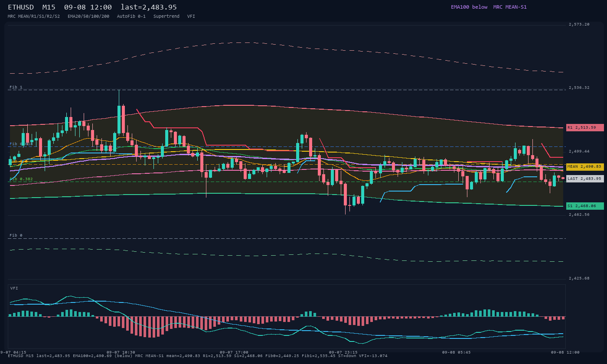Select the "Fib 0" level label
The image size is (607, 364).
tap(16, 235)
